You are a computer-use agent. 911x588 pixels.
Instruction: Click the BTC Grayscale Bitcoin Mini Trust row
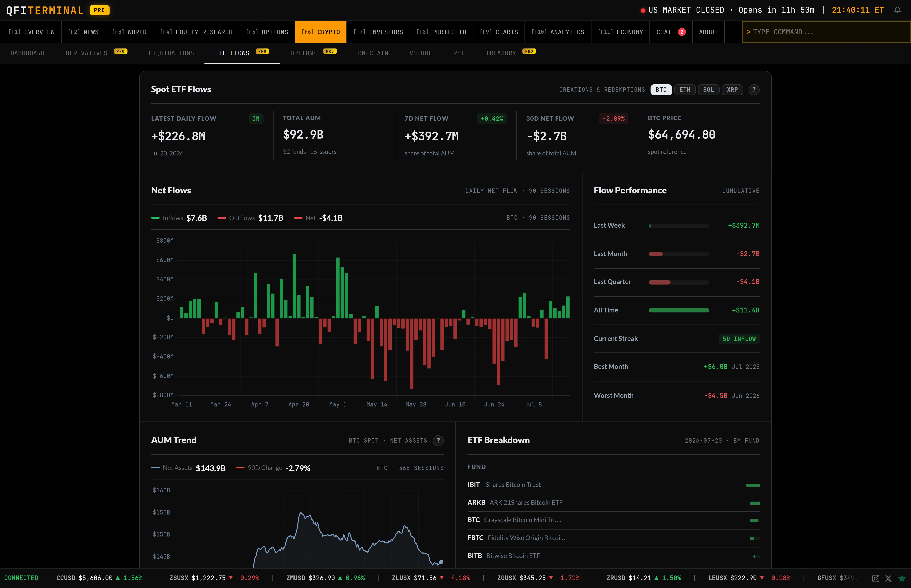click(613, 520)
